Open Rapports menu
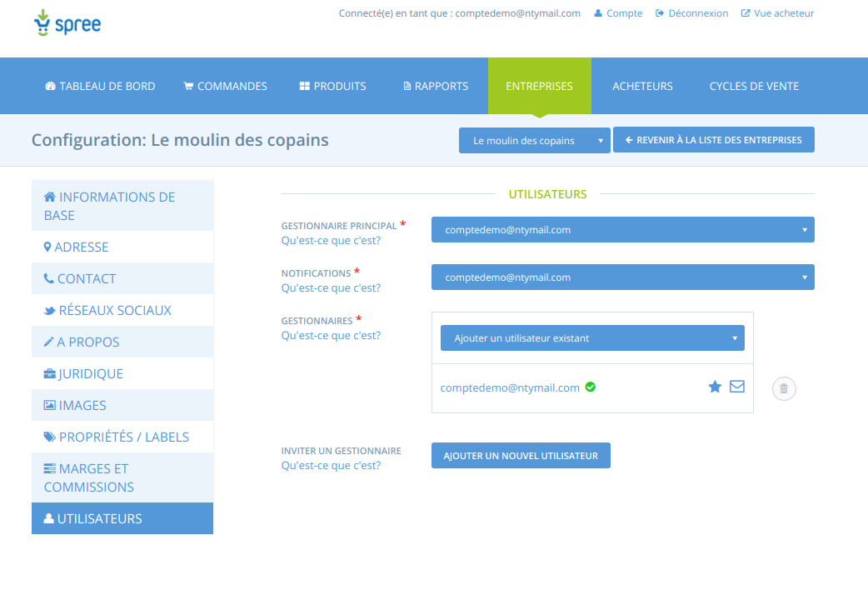 [x=436, y=86]
